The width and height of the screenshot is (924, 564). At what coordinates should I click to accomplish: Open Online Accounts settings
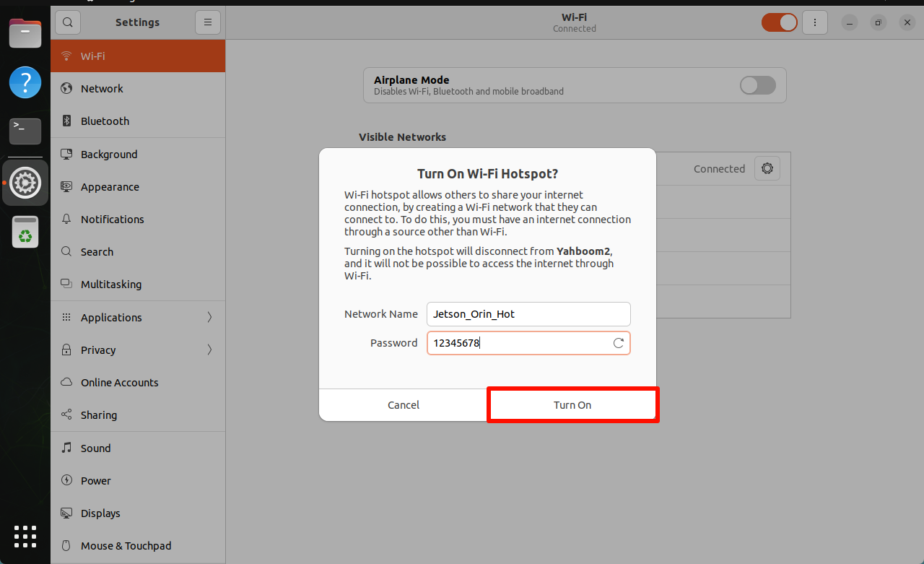(x=138, y=382)
